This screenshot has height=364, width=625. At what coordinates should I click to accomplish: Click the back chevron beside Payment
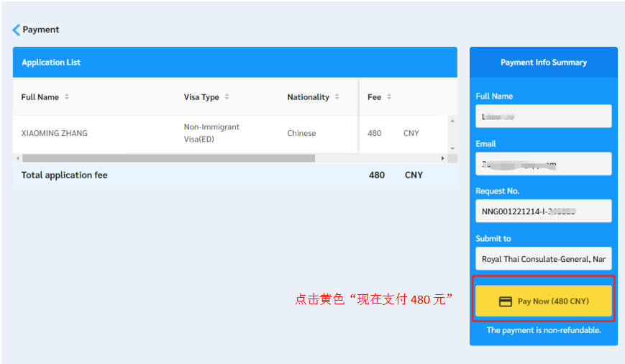coord(16,30)
